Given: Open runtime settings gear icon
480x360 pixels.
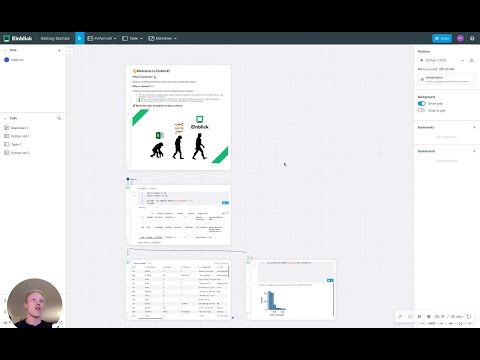Looking at the screenshot, I should pyautogui.click(x=471, y=60).
